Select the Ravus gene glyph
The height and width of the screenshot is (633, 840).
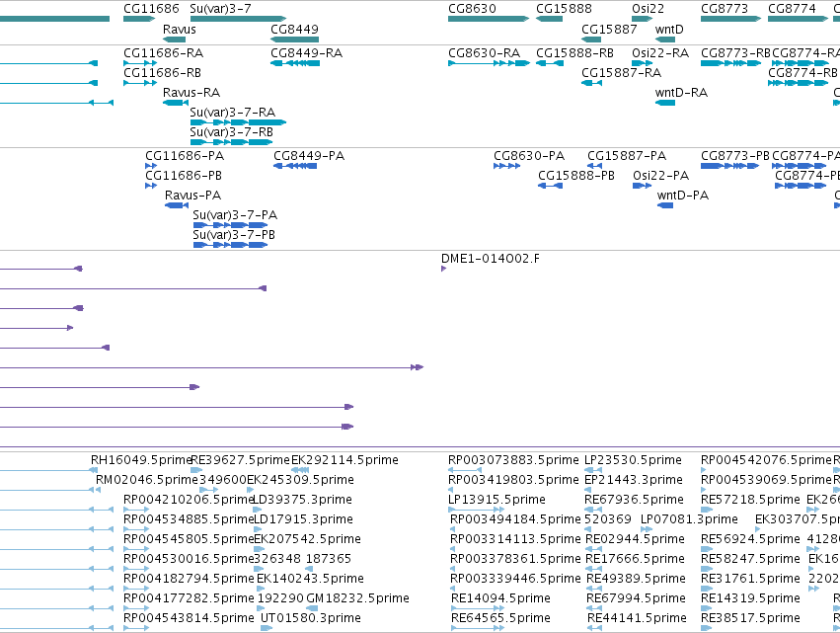174,40
